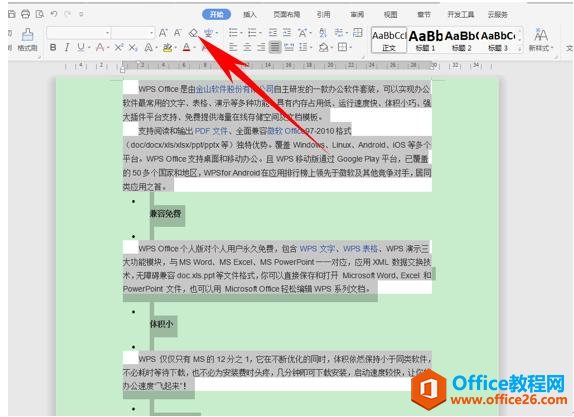
Task: Open numbering style dropdown arrow
Action: coord(260,33)
